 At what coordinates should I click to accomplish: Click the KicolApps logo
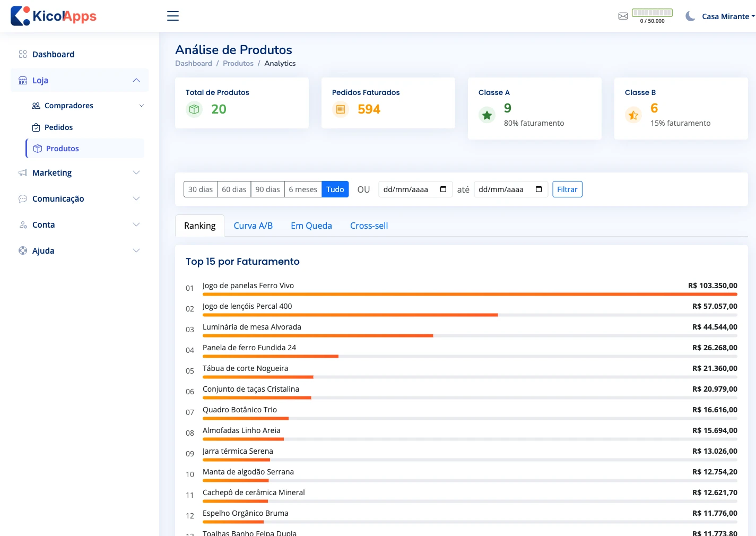point(54,16)
